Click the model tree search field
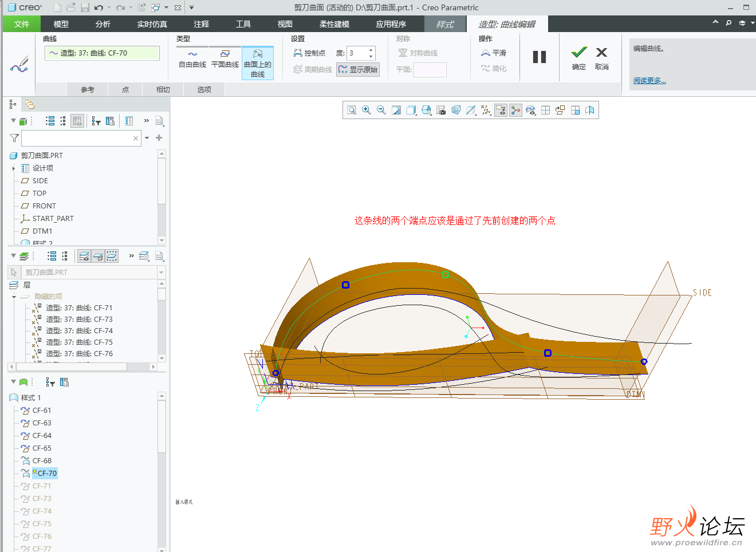Screen dimensions: 756x552 click(81, 138)
